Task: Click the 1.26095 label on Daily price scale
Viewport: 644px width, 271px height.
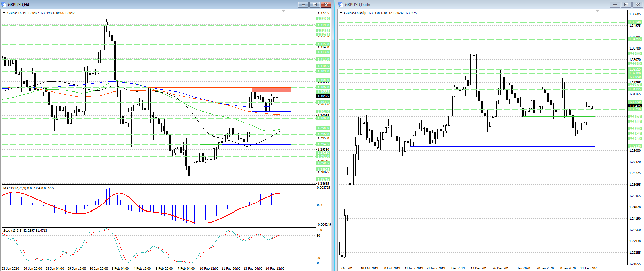Action: (635, 185)
